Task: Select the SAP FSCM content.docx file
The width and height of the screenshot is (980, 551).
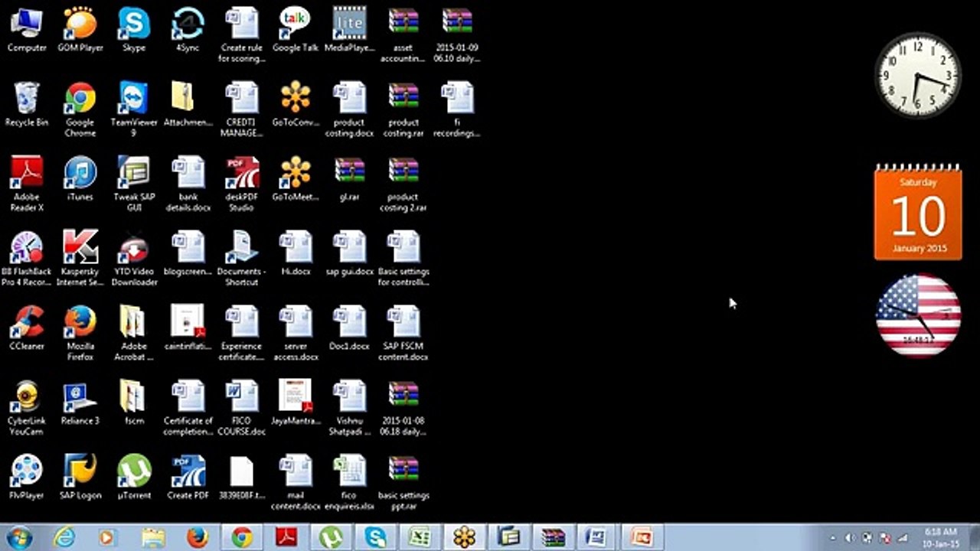Action: point(403,333)
